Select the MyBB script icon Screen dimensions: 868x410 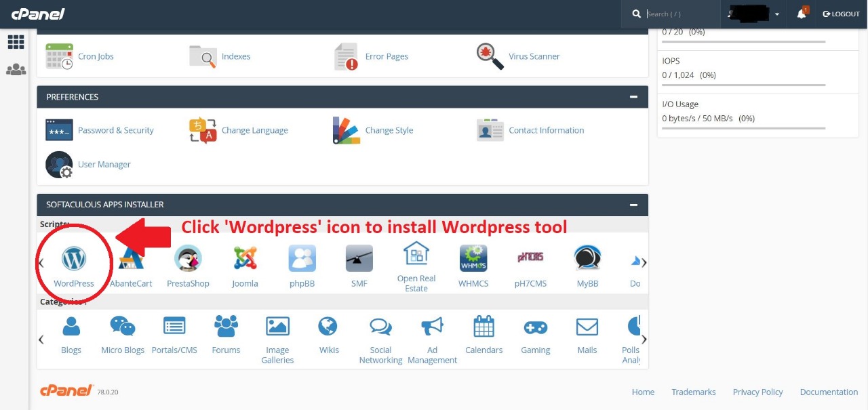587,258
